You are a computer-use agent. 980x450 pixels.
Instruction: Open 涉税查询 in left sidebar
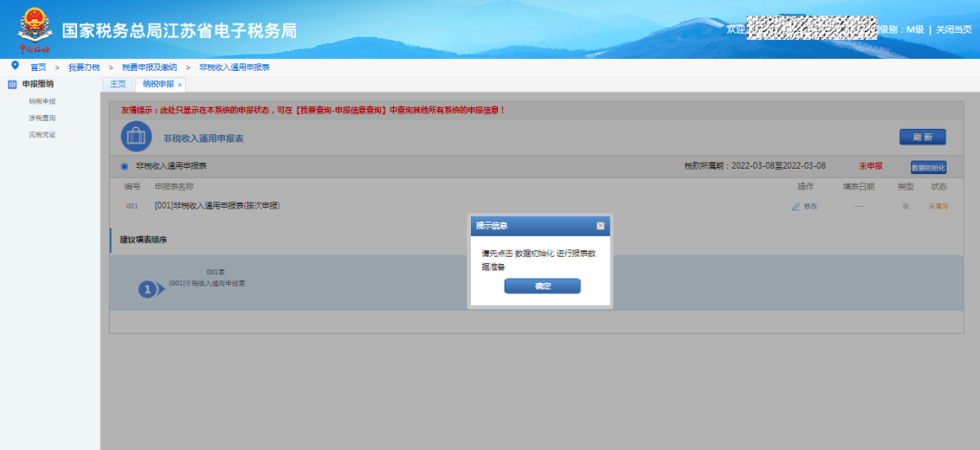coord(42,118)
